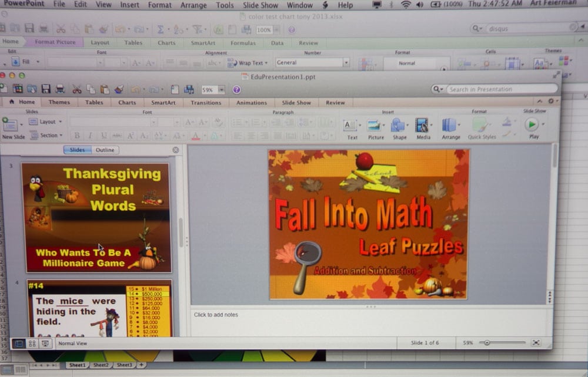588x377 pixels.
Task: Click the AutoSum sigma icon in Excel
Action: click(x=160, y=29)
